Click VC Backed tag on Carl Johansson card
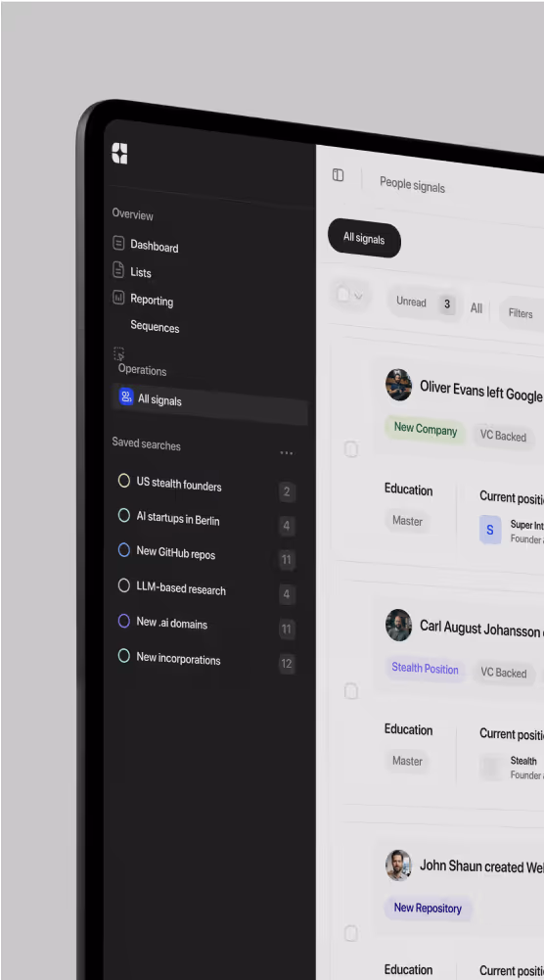544x980 pixels. 504,673
